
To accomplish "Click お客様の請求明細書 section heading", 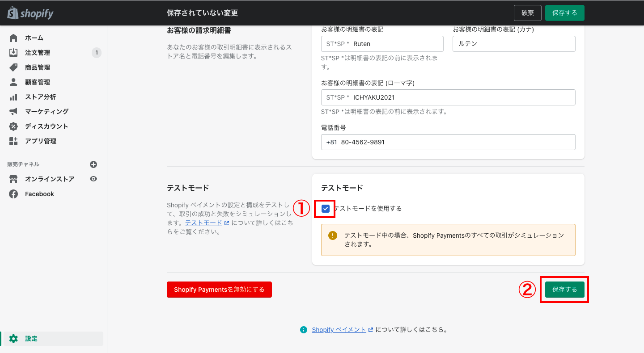I will click(x=199, y=30).
